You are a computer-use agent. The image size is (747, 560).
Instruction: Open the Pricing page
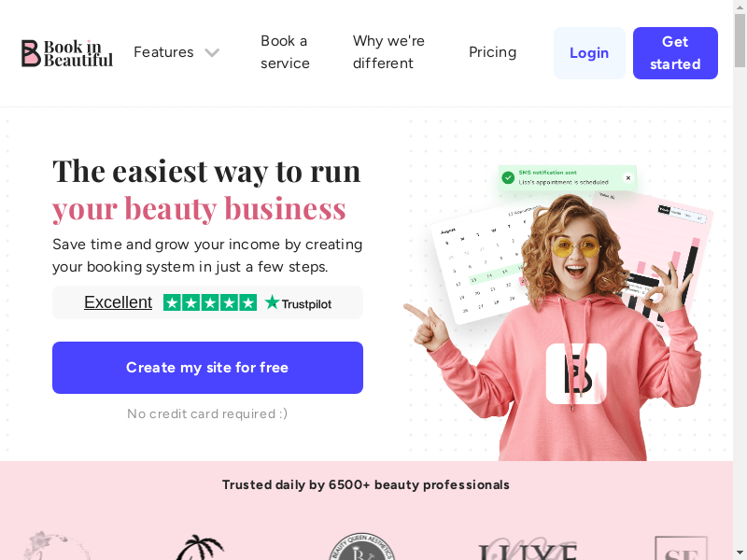pyautogui.click(x=492, y=52)
